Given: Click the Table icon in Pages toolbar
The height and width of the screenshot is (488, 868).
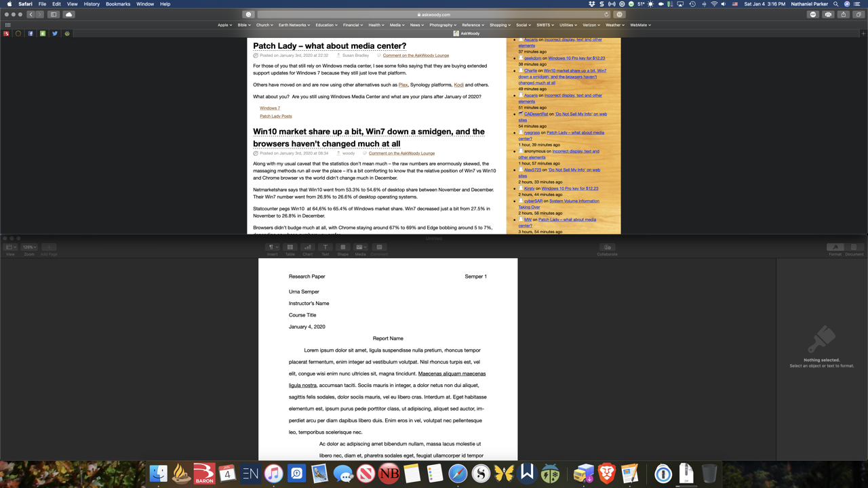Looking at the screenshot, I should coord(290,247).
